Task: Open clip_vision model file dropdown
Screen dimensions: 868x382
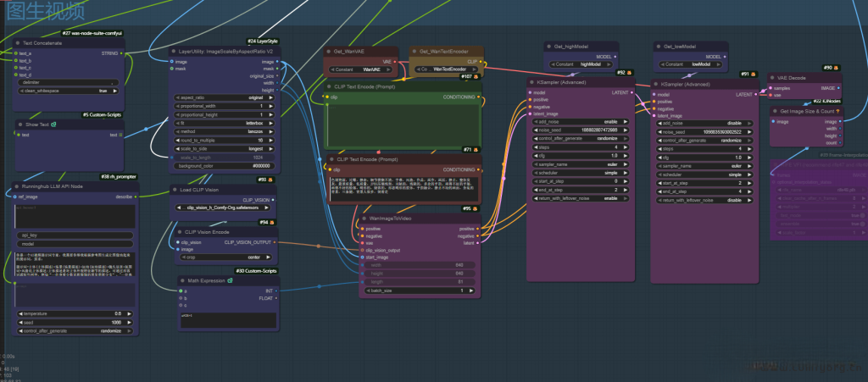Action: tap(224, 208)
